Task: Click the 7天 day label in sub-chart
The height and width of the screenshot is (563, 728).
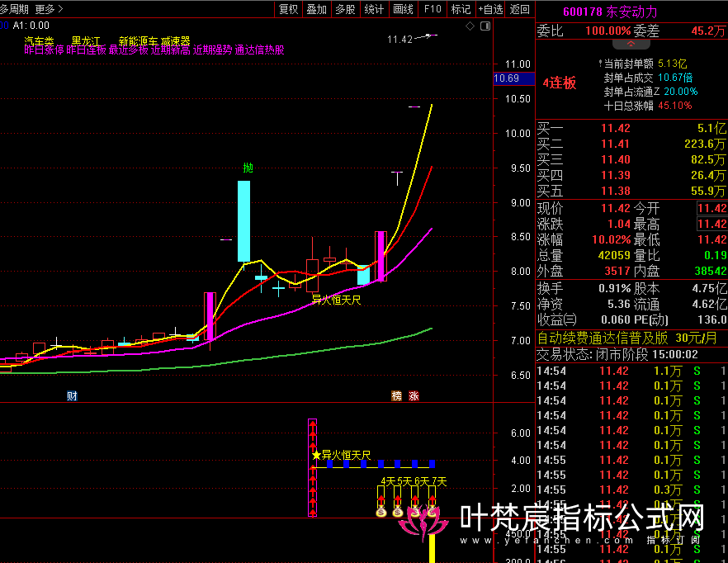Action: click(439, 482)
